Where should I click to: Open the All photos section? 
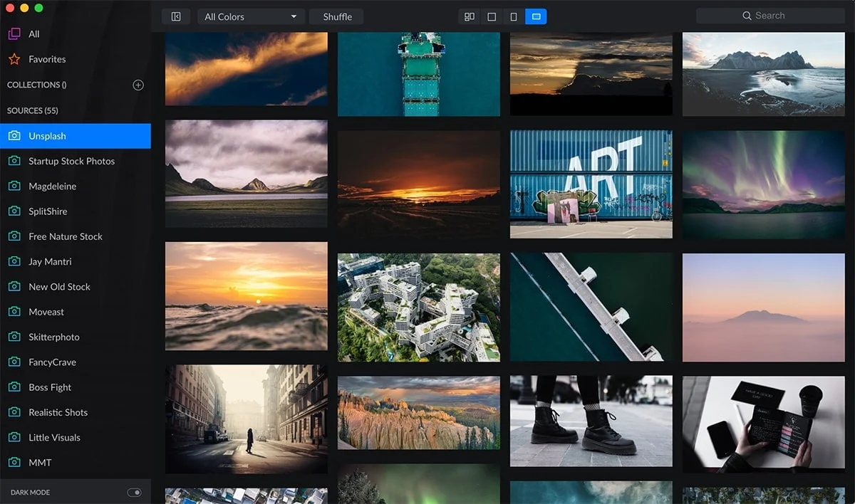[x=33, y=34]
